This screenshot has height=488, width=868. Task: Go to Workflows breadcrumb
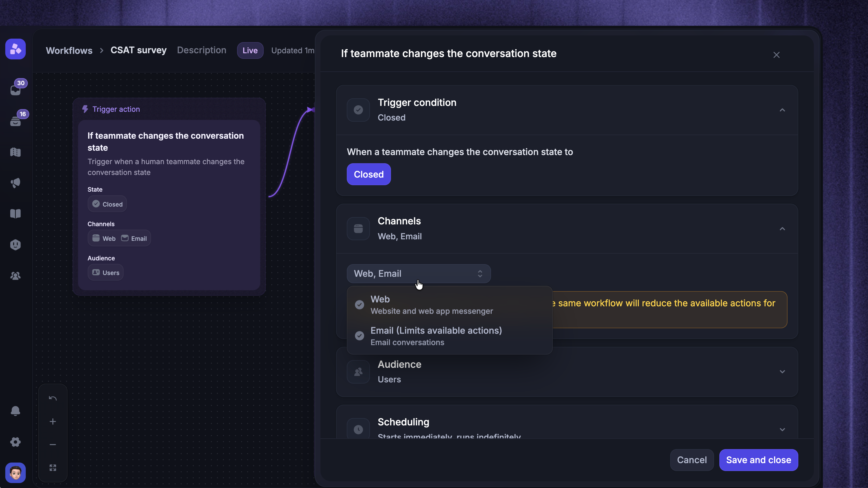click(x=69, y=50)
